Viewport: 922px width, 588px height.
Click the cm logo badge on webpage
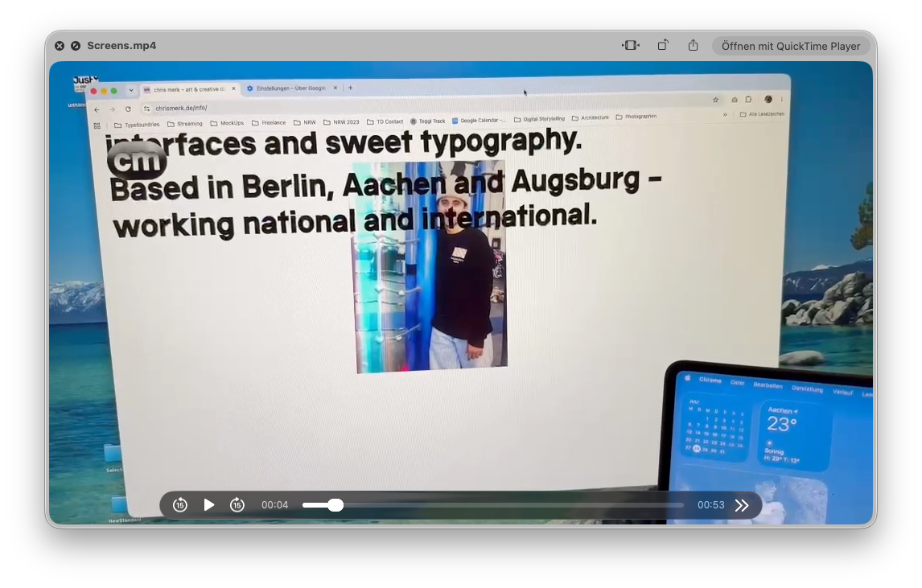click(137, 161)
